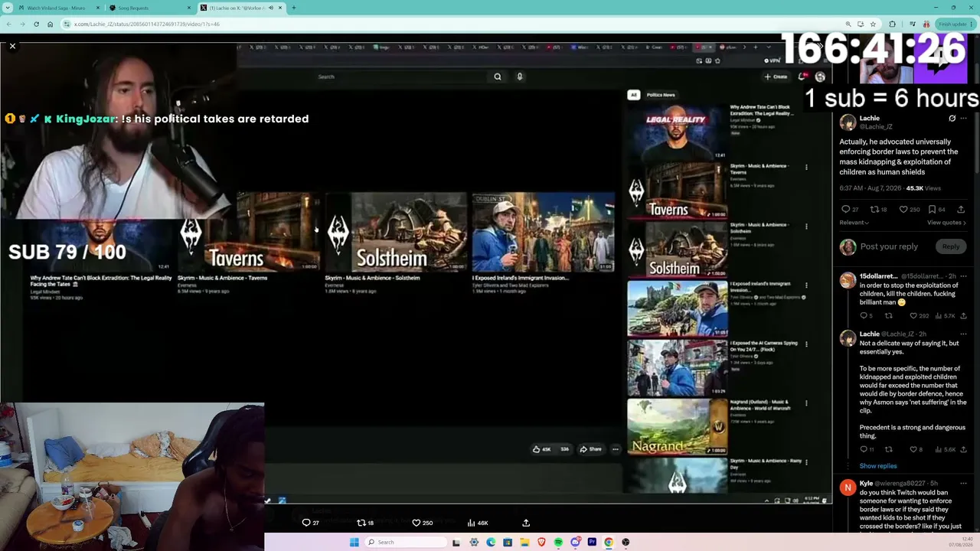Click the Post your reply field
Image resolution: width=980 pixels, height=551 pixels.
(x=889, y=246)
